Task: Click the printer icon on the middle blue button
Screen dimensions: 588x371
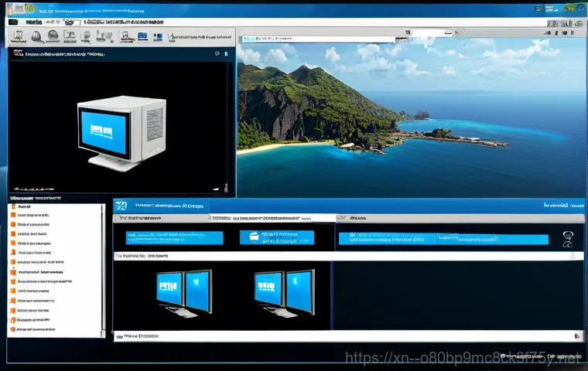Action: [x=254, y=237]
